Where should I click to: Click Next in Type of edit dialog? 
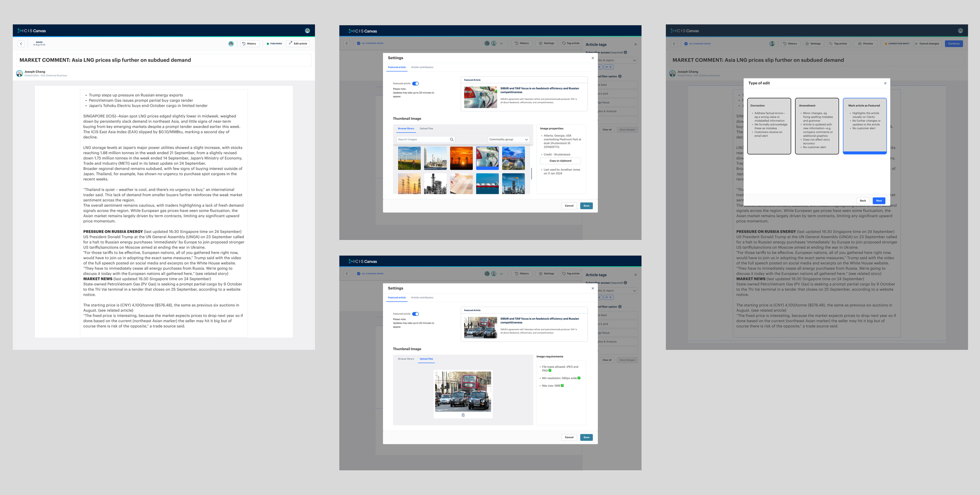(878, 200)
